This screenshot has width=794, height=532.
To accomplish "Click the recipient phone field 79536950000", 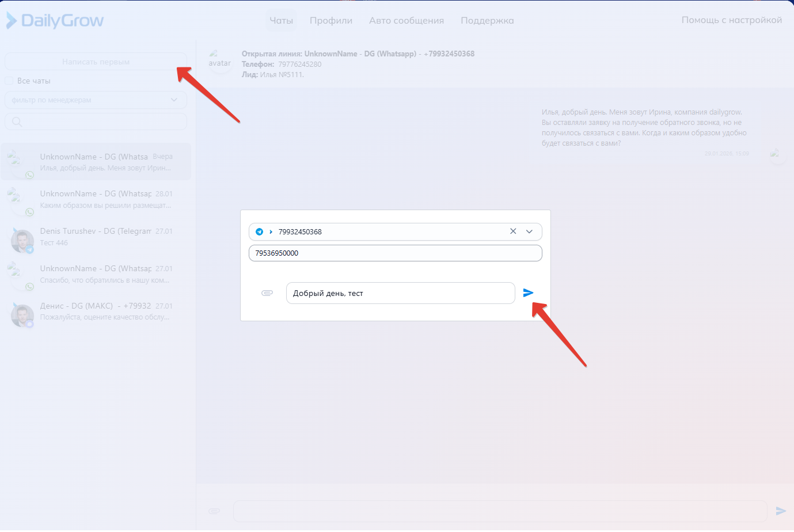I will coord(395,253).
